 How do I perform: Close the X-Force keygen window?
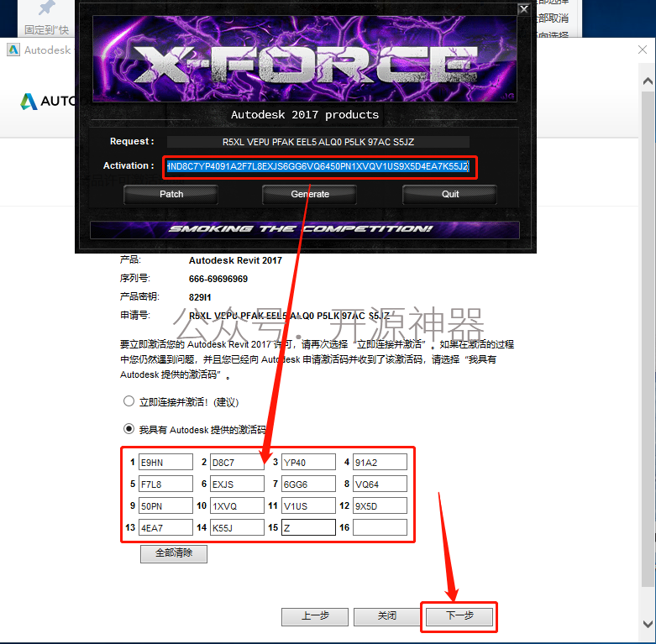pos(523,8)
